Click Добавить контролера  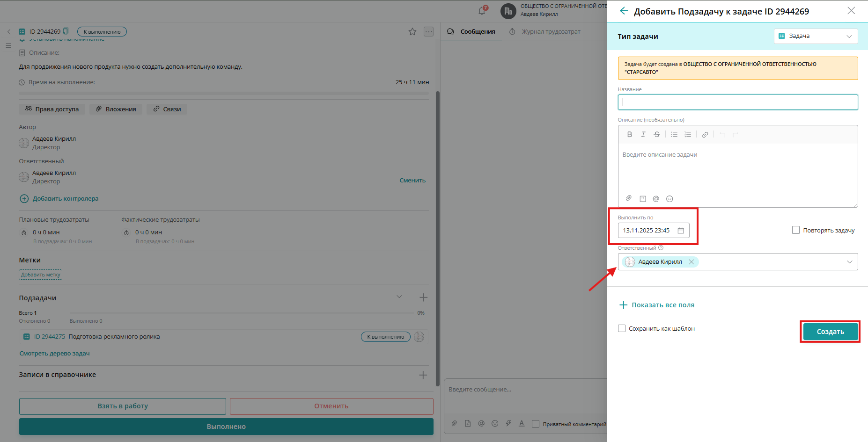59,199
